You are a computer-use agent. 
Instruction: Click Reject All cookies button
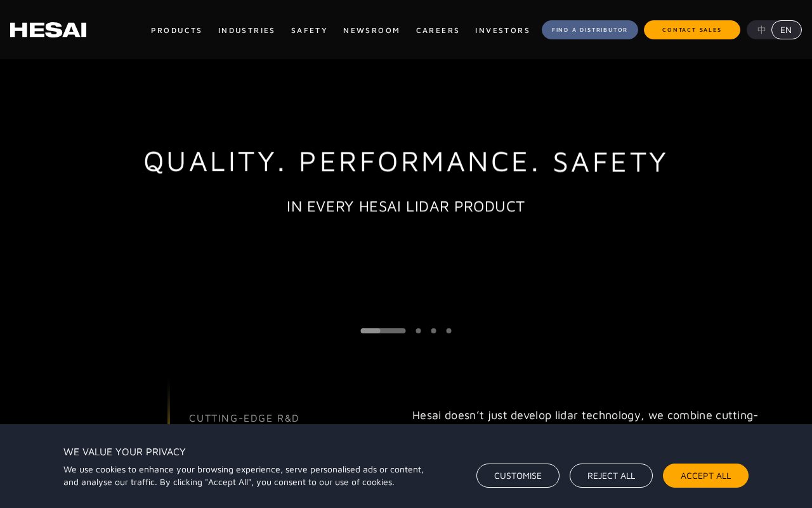point(611,476)
